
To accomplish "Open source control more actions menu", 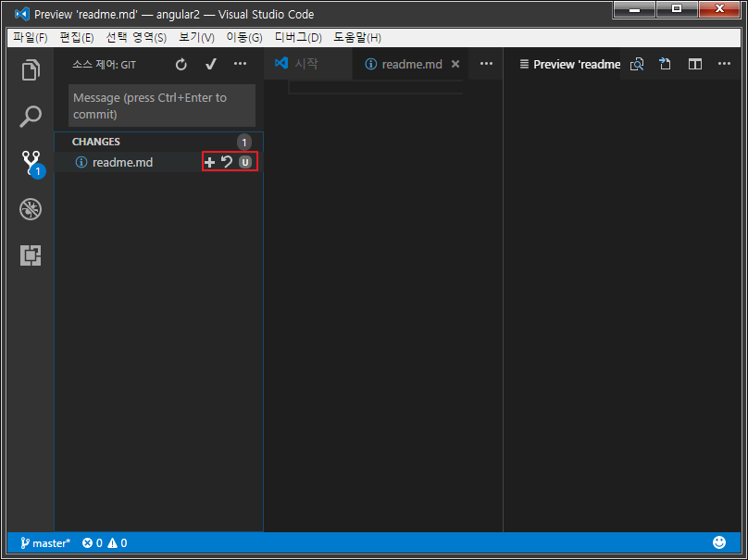I will (x=241, y=64).
